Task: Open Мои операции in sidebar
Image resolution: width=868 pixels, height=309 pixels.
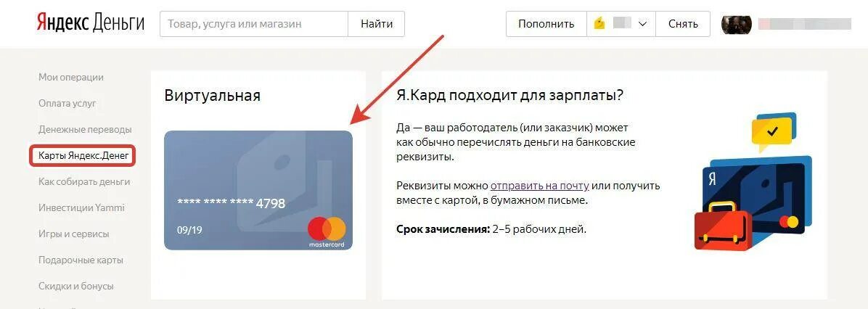Action: [x=71, y=78]
